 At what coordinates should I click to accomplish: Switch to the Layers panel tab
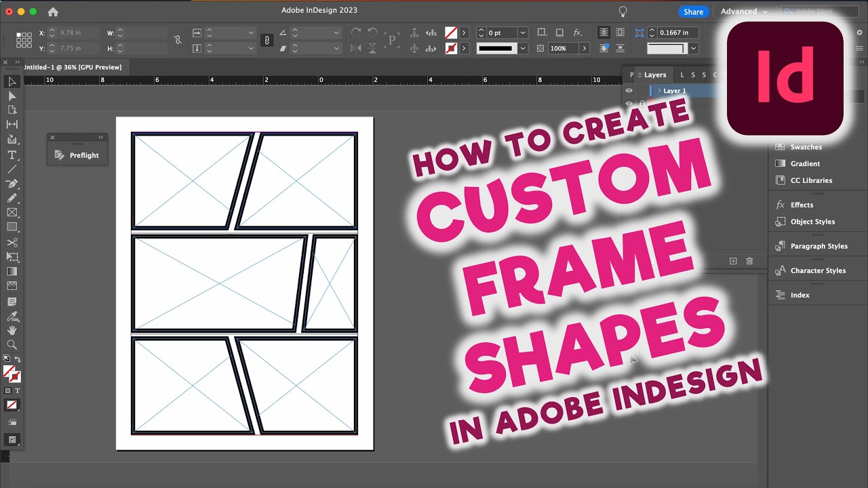click(655, 75)
